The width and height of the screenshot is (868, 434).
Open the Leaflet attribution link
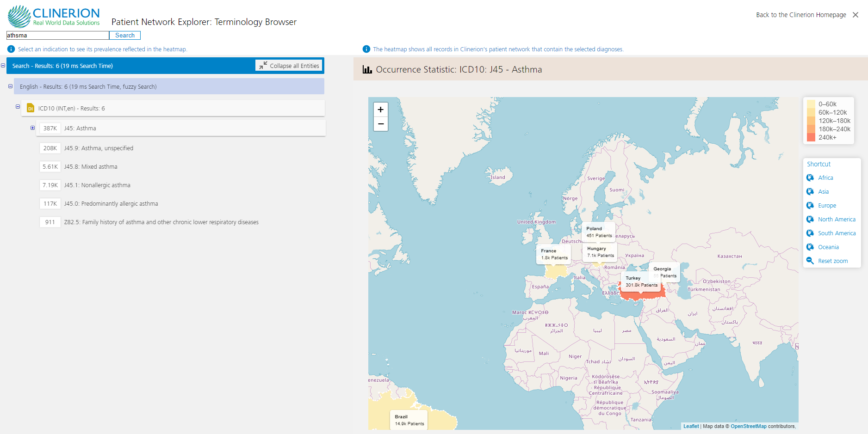[x=691, y=426]
